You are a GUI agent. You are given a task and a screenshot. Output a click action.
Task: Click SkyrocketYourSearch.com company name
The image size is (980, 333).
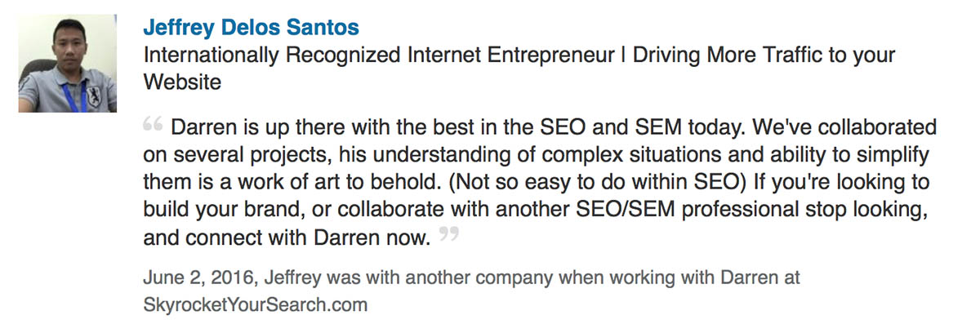(255, 305)
